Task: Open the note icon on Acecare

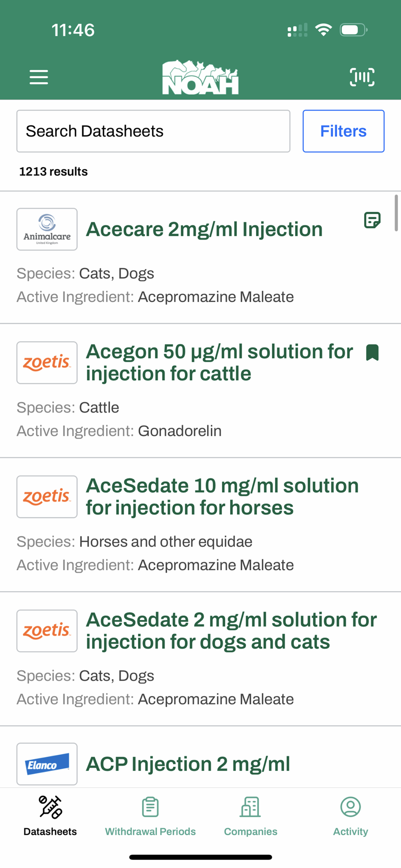Action: (x=372, y=220)
